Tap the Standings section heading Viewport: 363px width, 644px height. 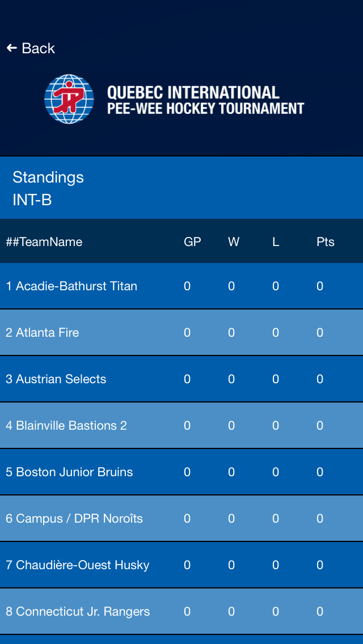tap(48, 177)
